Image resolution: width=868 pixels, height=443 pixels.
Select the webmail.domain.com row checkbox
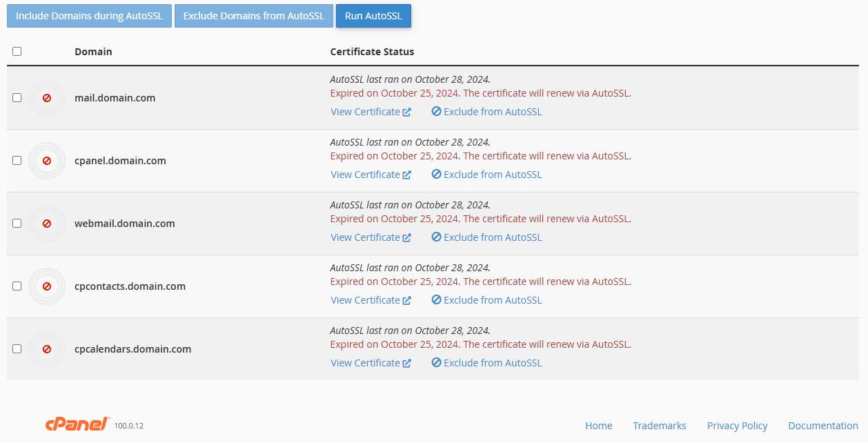click(x=17, y=224)
